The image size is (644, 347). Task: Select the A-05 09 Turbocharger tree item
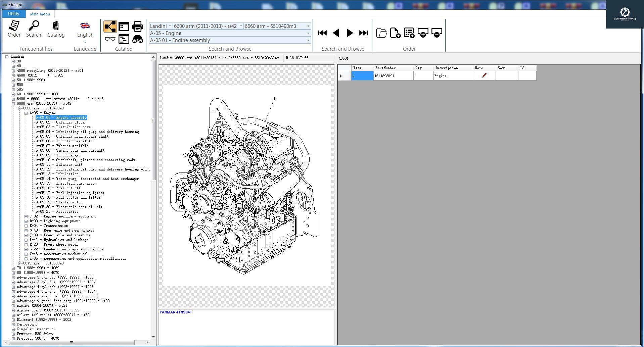[59, 155]
